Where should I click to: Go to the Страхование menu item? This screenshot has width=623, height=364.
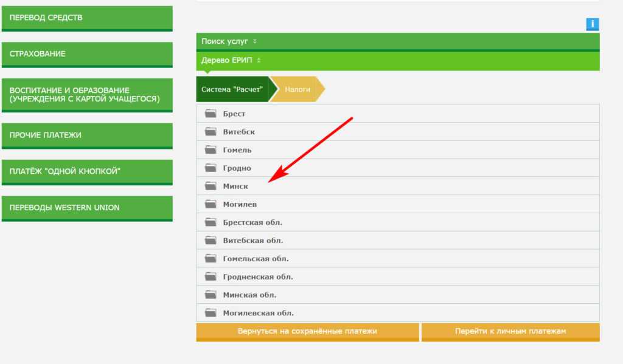click(87, 53)
